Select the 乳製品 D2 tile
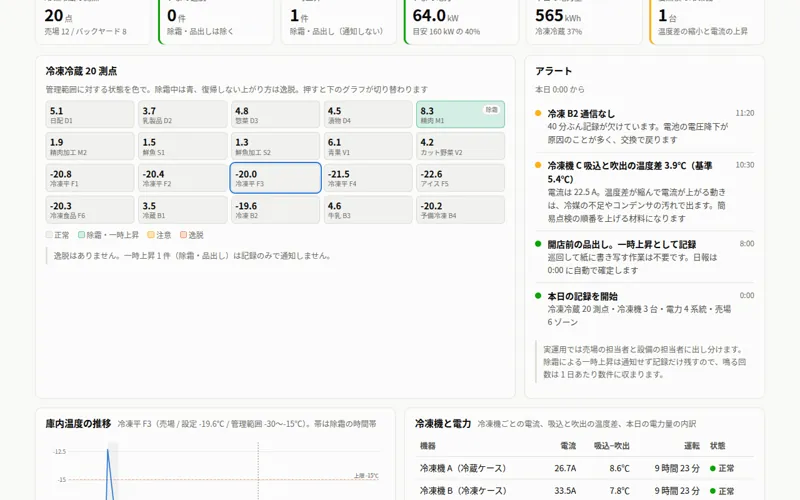This screenshot has height=500, width=800. (x=183, y=114)
